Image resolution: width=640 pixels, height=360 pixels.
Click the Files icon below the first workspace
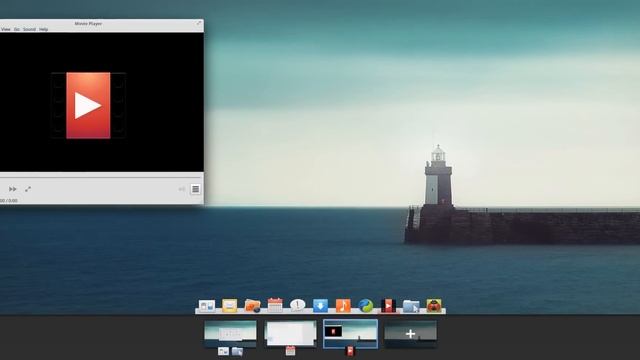point(223,351)
